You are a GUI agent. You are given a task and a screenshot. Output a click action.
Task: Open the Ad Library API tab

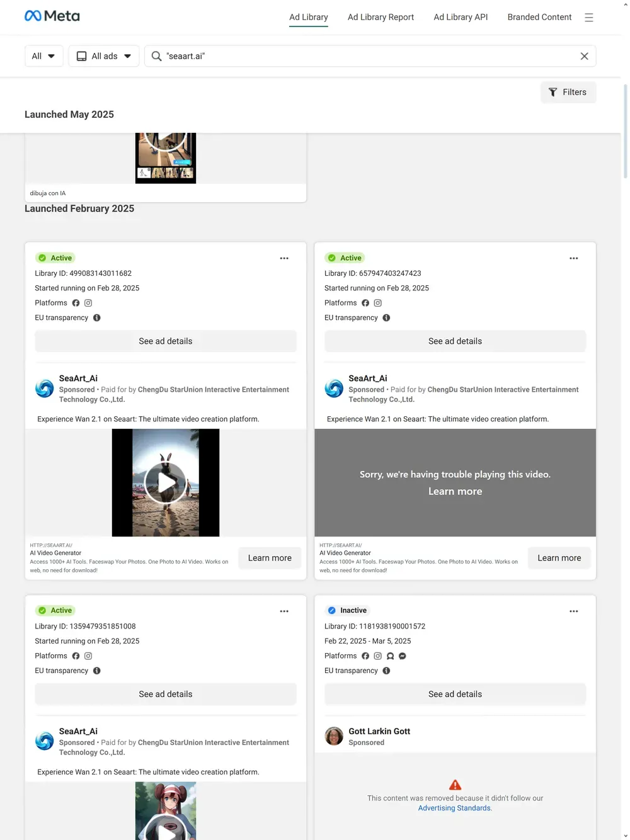(461, 17)
